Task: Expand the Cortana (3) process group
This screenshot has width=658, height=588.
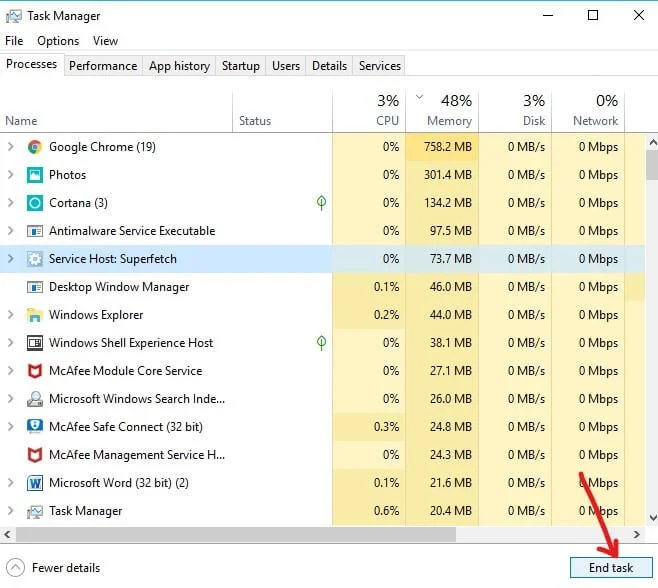Action: tap(11, 203)
